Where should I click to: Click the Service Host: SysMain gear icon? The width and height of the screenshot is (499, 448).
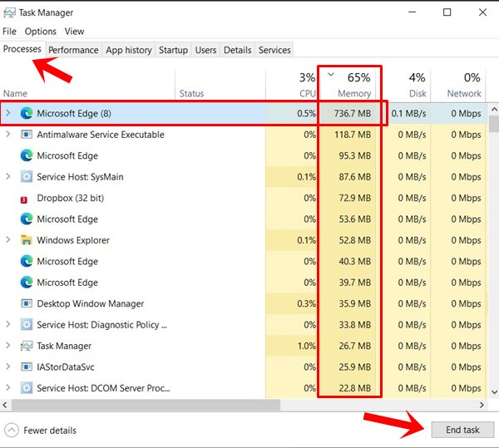coord(27,177)
